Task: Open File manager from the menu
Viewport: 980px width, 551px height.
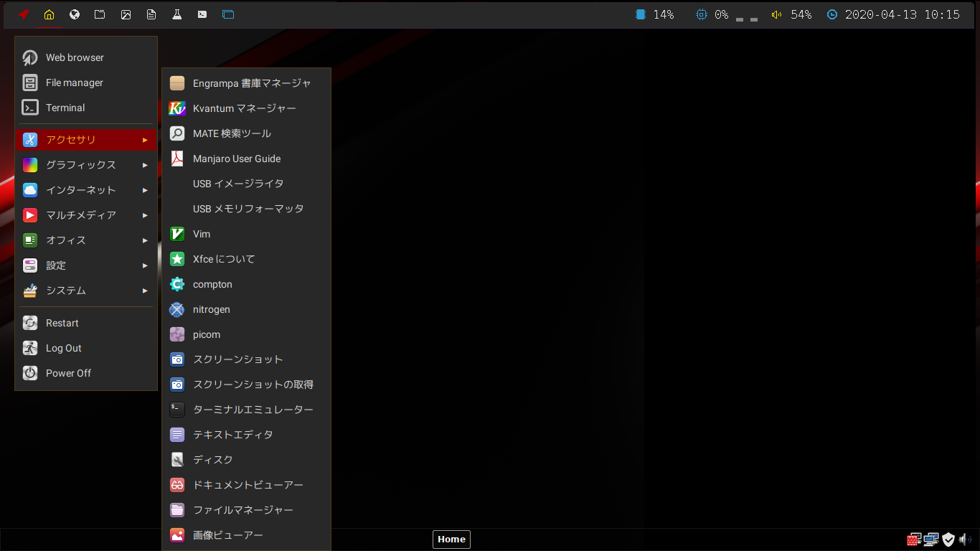Action: click(x=85, y=83)
